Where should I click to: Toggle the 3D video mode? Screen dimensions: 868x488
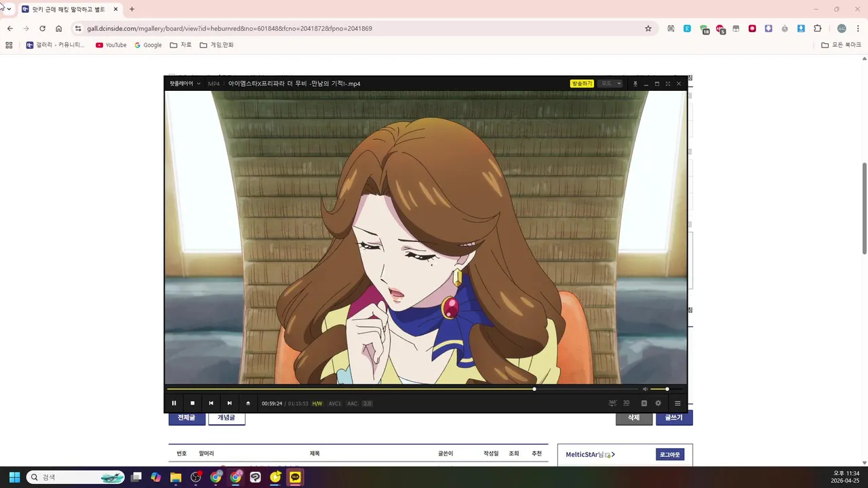626,403
